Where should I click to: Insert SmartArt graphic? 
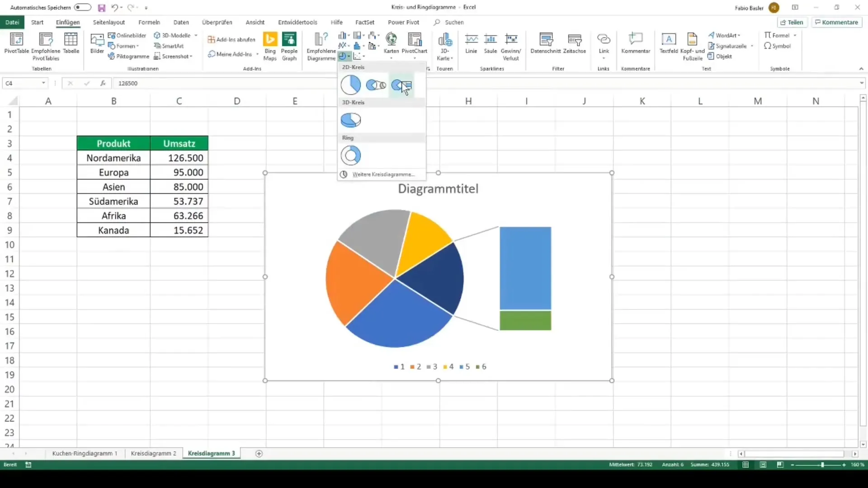(169, 46)
